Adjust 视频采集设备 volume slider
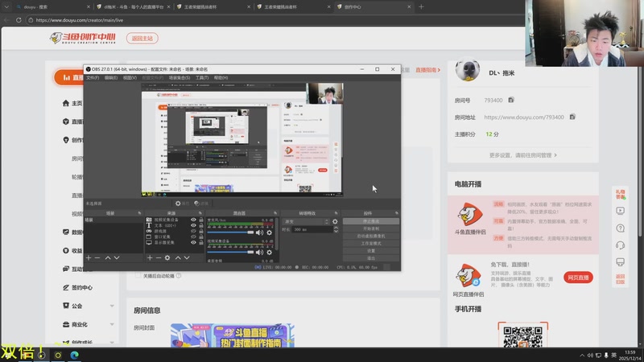Image resolution: width=644 pixels, height=362 pixels. (x=230, y=253)
